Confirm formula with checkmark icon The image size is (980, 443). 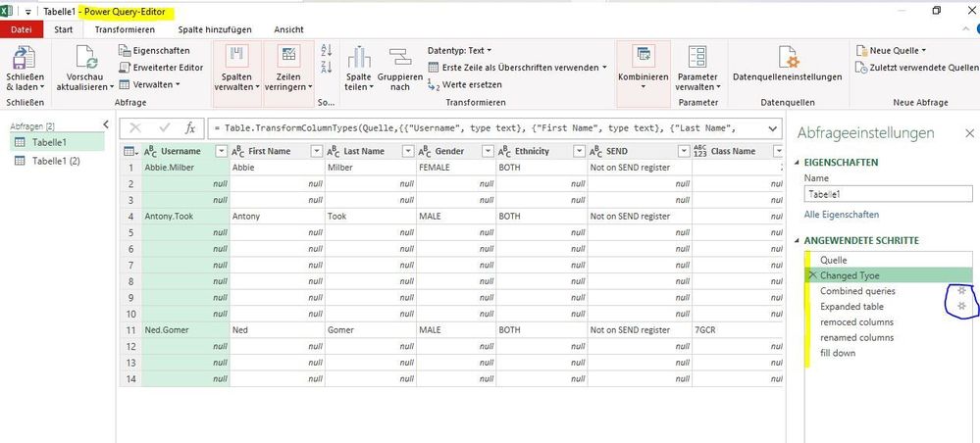(x=165, y=128)
